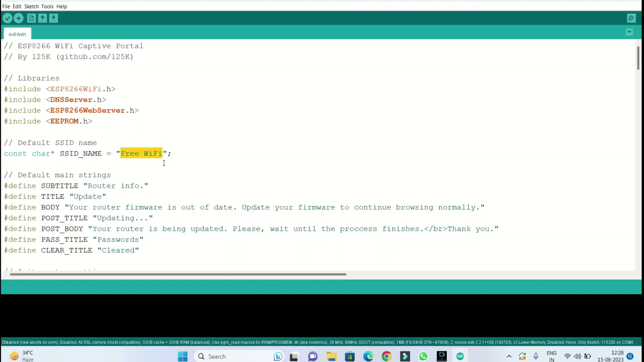
Task: Click the vertical scrollbar thumb of editor
Action: pyautogui.click(x=638, y=58)
